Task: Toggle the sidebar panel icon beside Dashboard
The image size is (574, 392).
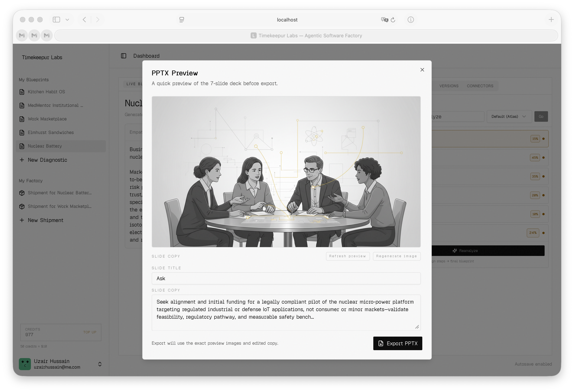Action: [123, 56]
